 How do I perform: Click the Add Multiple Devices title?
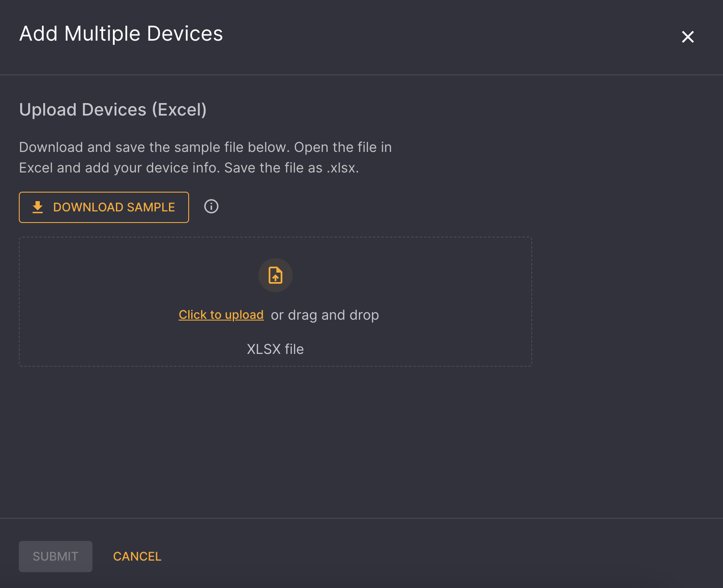121,34
